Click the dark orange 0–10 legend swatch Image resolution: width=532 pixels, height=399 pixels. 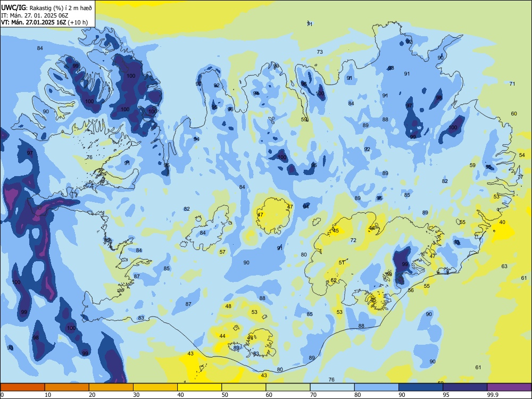coord(22,387)
